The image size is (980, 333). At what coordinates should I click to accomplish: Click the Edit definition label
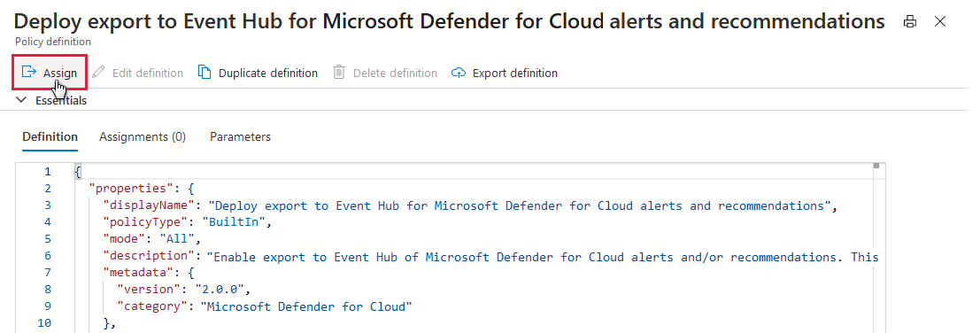(x=148, y=74)
